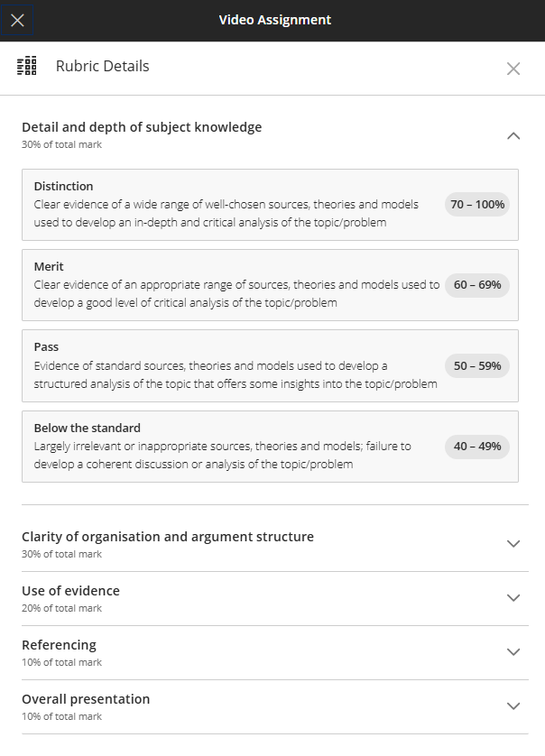545x756 pixels.
Task: Select the Below the standard level
Action: pos(270,447)
